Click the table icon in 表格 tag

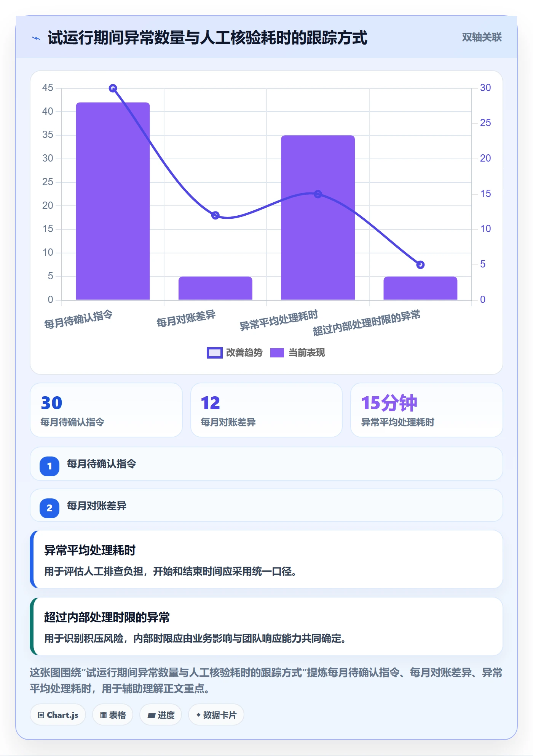tap(104, 715)
